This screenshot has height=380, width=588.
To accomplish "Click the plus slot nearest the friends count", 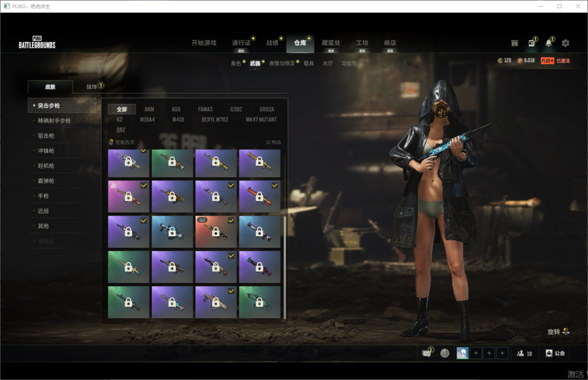I will click(x=502, y=353).
